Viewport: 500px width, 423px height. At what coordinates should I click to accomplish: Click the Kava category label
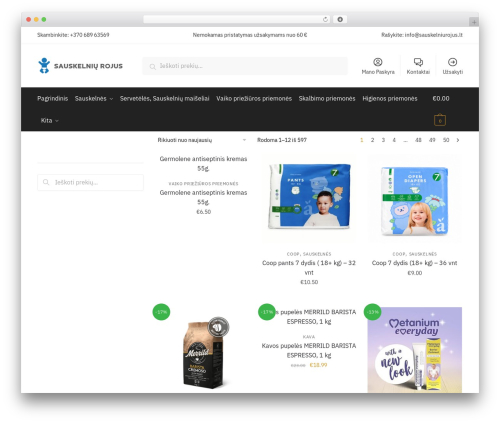click(309, 337)
